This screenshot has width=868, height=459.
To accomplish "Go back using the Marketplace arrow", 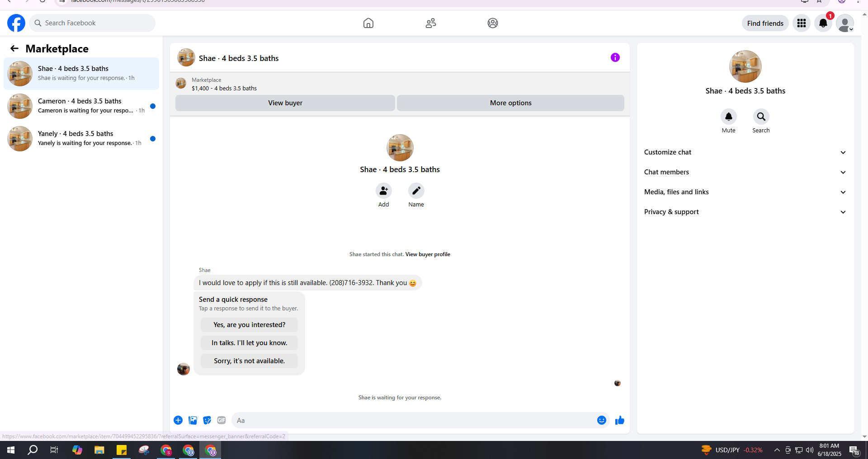I will coord(14,48).
